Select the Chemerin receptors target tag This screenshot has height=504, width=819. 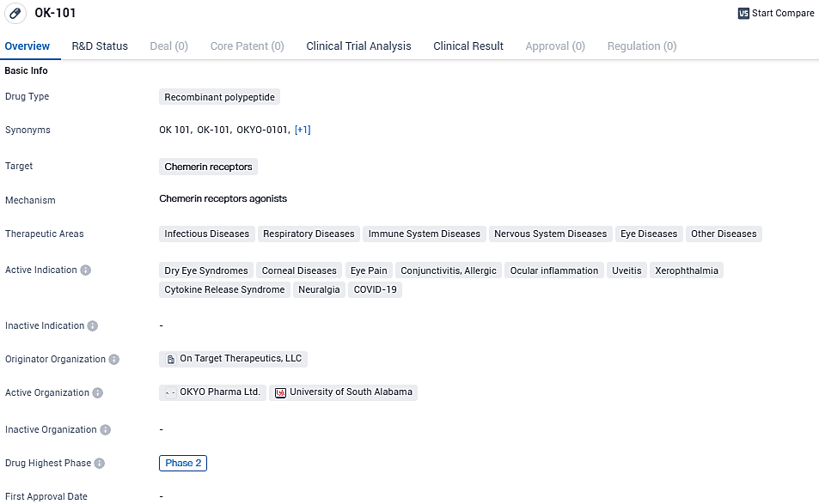[208, 167]
